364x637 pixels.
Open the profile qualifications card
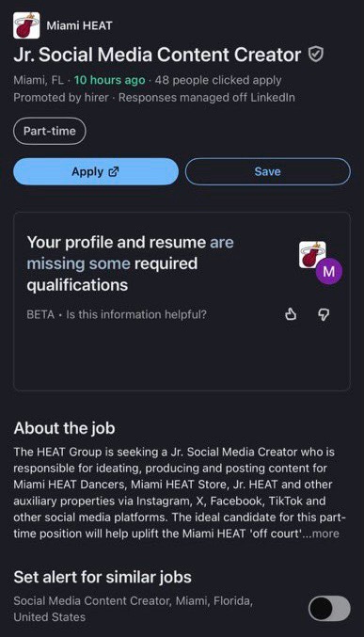point(182,301)
